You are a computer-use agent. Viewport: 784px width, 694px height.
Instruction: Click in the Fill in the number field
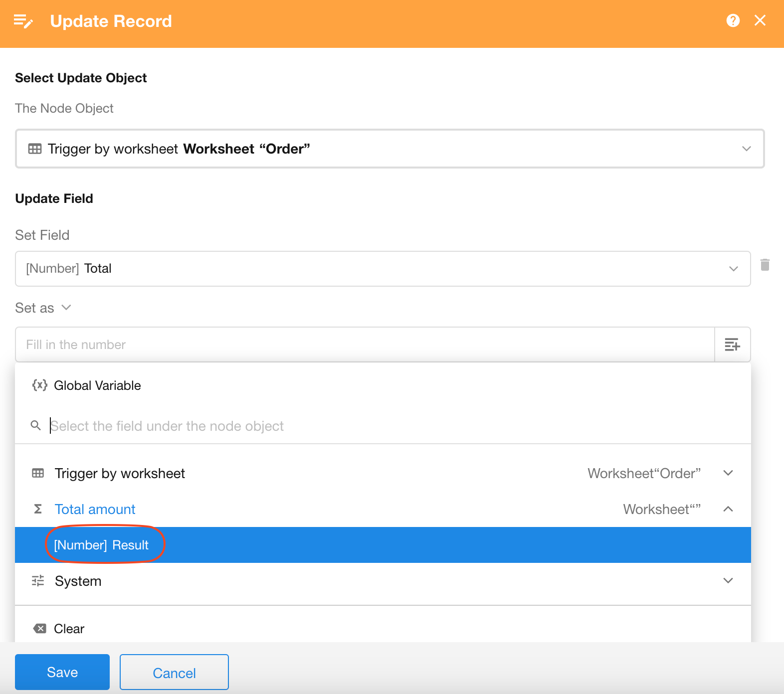click(x=364, y=345)
